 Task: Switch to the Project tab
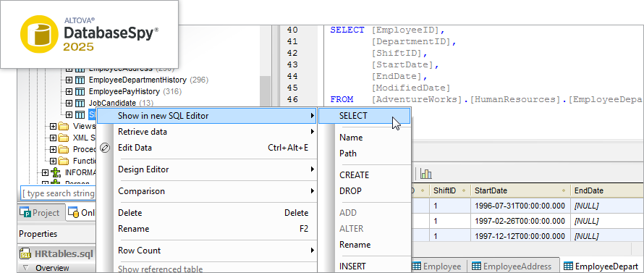(x=41, y=213)
